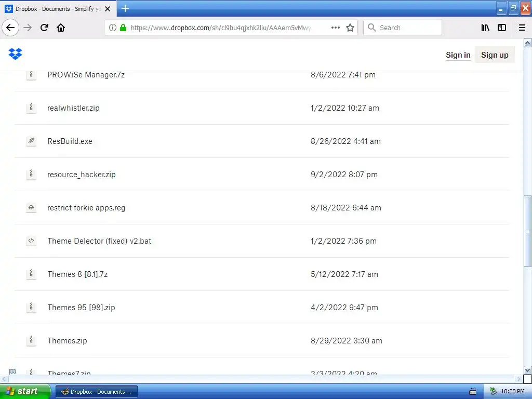Go to the browser home page
The height and width of the screenshot is (399, 532).
point(61,28)
